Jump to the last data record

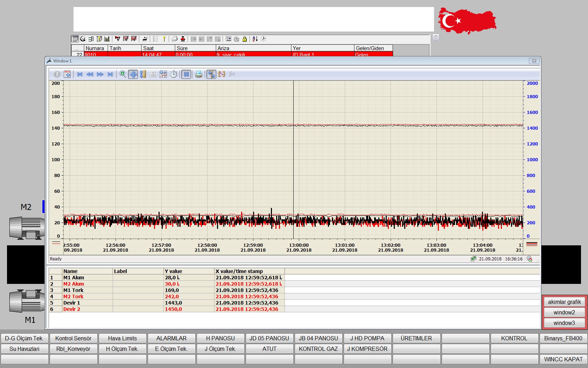pos(110,74)
